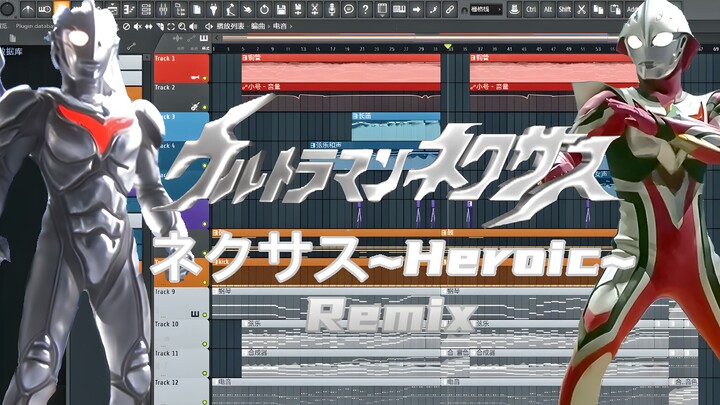Image resolution: width=720 pixels, height=405 pixels.
Task: Open the channel rack view icon
Action: click(146, 9)
